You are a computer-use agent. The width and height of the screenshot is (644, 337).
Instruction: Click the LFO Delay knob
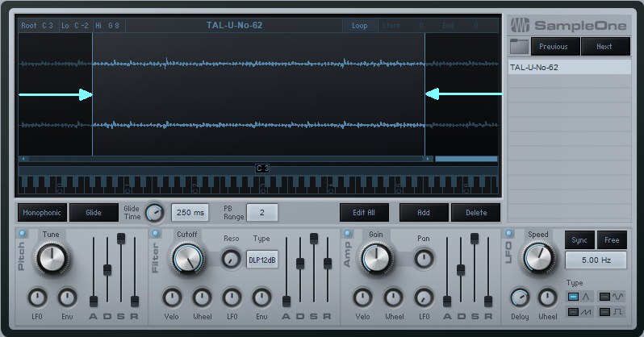(520, 297)
